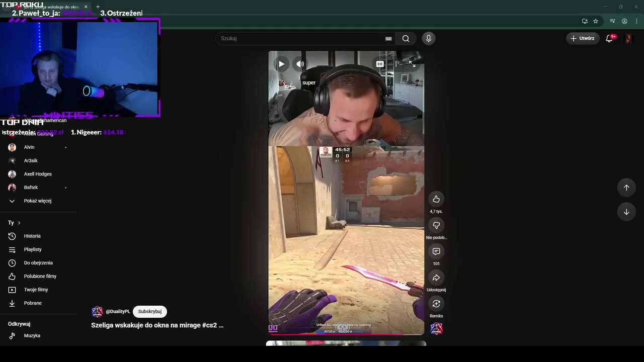Open notifications bell with 9+ badge
Image resolution: width=644 pixels, height=362 pixels.
pos(610,38)
